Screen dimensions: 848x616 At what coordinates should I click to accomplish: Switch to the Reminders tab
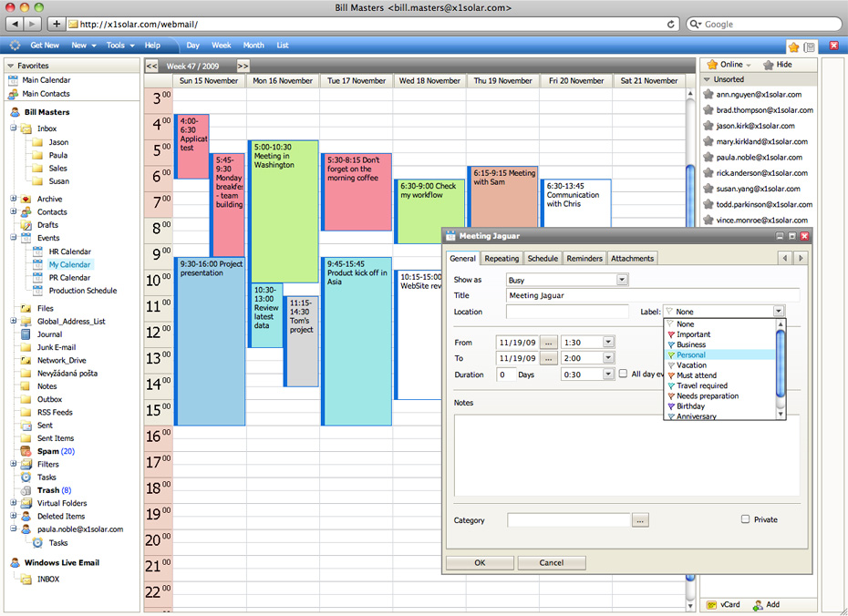pyautogui.click(x=584, y=259)
